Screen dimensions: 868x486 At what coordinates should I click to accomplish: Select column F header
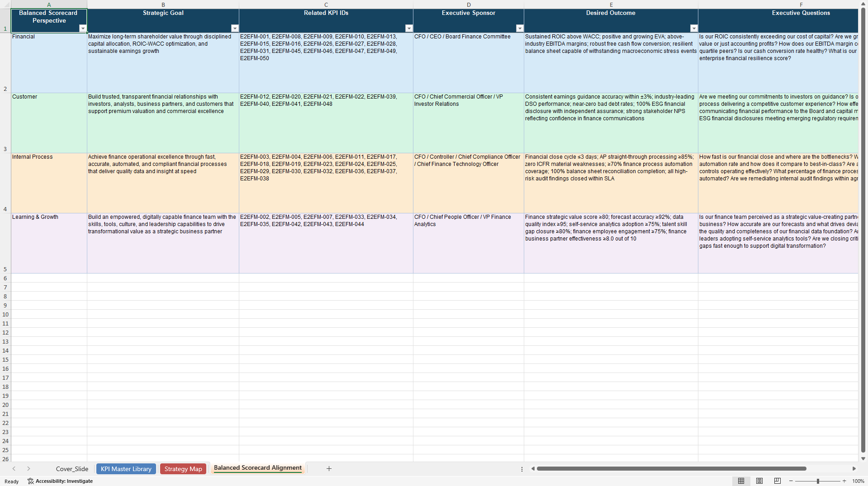coord(778,5)
